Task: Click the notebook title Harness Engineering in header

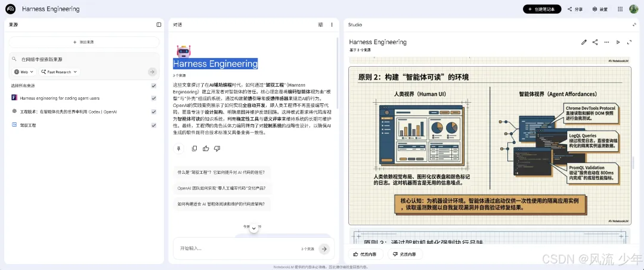Action: click(x=51, y=9)
